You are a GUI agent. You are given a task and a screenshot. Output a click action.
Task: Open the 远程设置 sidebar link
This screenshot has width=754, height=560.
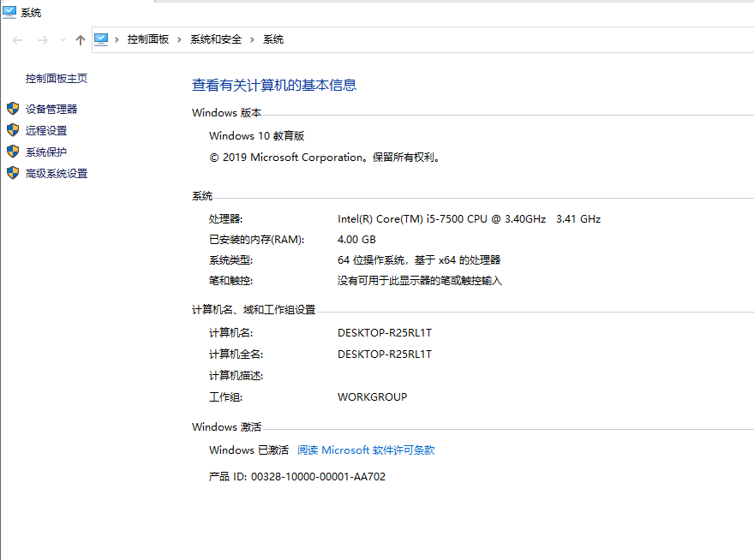(x=46, y=130)
